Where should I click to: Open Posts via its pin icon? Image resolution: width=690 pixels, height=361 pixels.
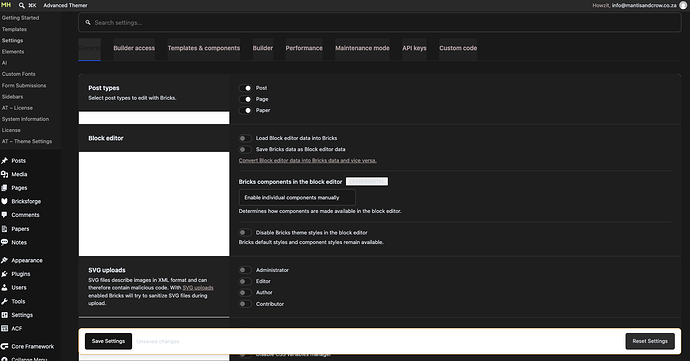click(4, 161)
